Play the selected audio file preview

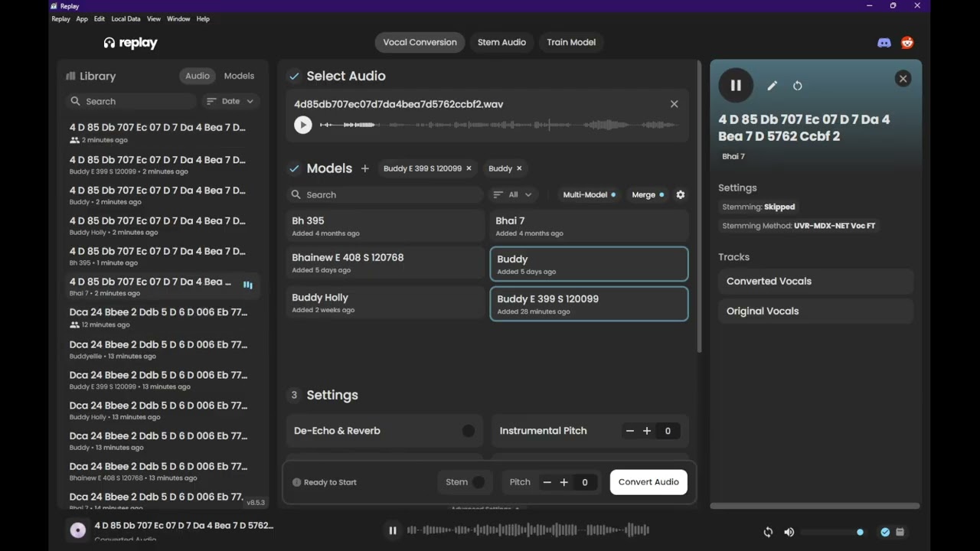(303, 125)
